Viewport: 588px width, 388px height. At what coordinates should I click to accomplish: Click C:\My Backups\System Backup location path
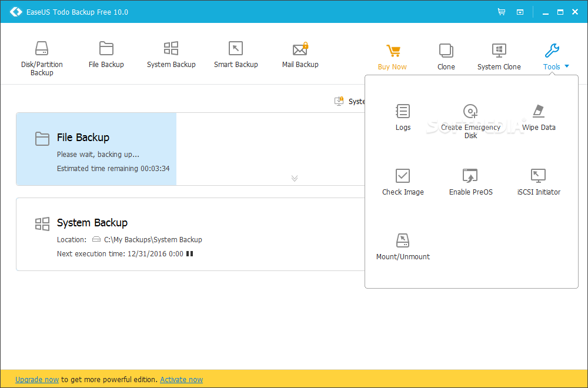153,239
